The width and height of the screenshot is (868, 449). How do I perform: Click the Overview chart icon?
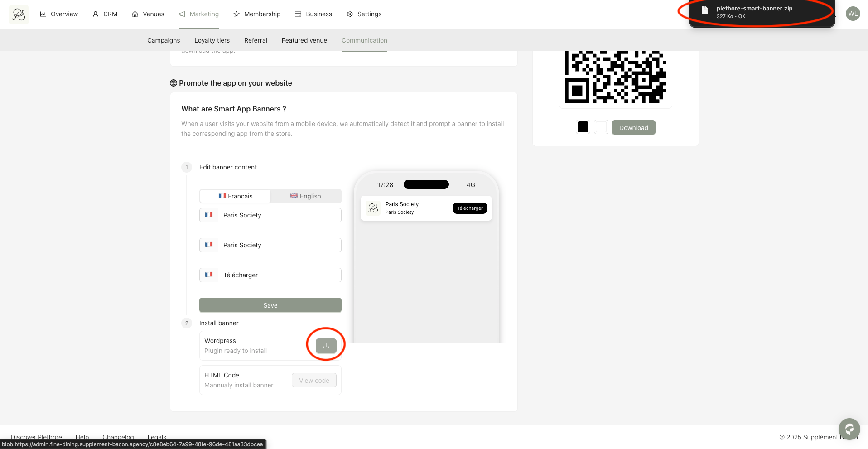(43, 14)
